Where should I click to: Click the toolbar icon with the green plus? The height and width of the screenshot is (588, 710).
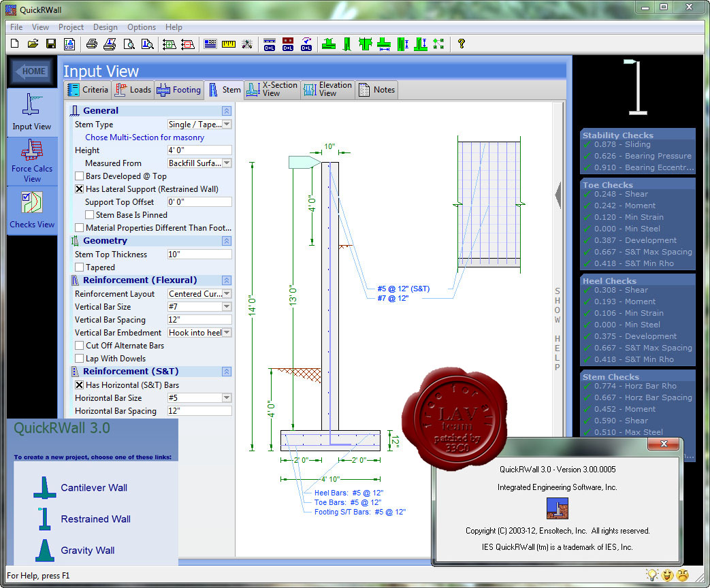click(170, 44)
